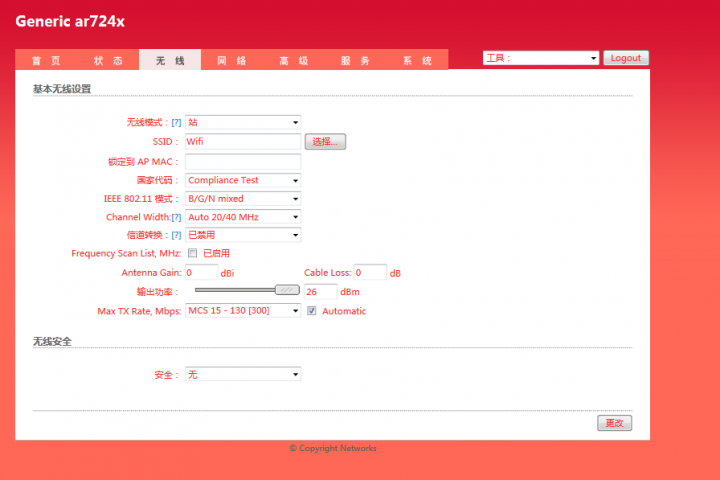Select the 无线 wireless tab

point(170,60)
